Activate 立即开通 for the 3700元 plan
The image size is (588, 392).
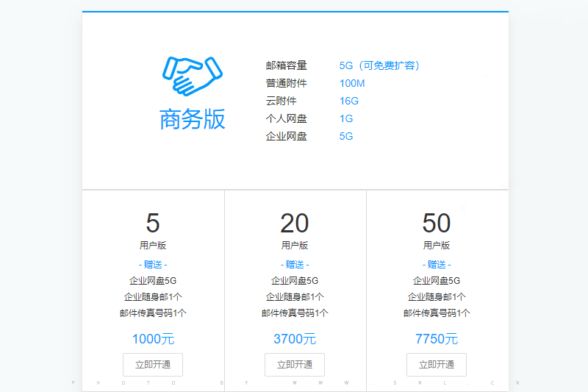[x=295, y=365]
